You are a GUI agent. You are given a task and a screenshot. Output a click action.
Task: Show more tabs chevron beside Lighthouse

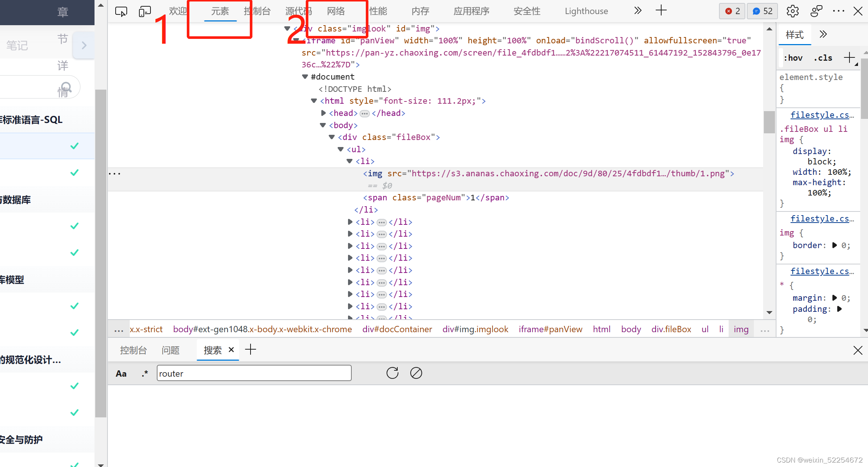coord(637,10)
